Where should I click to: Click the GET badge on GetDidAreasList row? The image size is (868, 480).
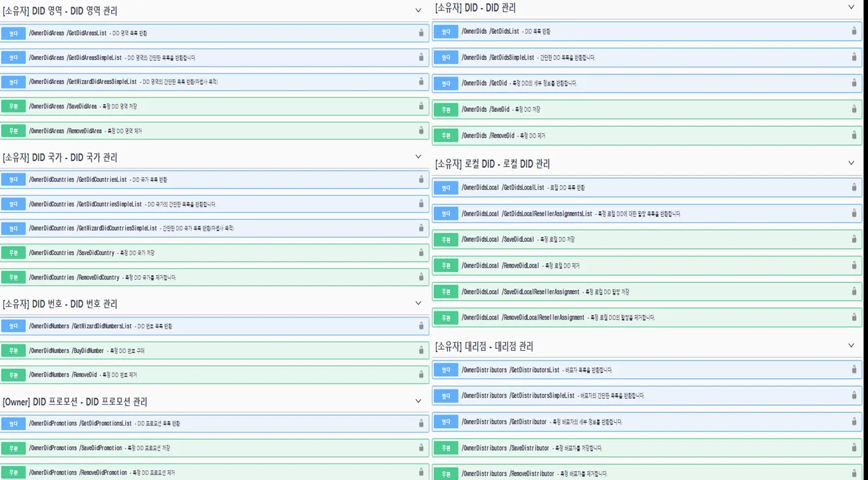pos(13,33)
